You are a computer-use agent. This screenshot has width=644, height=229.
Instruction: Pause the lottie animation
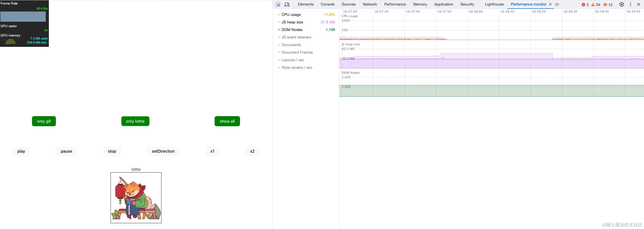[66, 151]
